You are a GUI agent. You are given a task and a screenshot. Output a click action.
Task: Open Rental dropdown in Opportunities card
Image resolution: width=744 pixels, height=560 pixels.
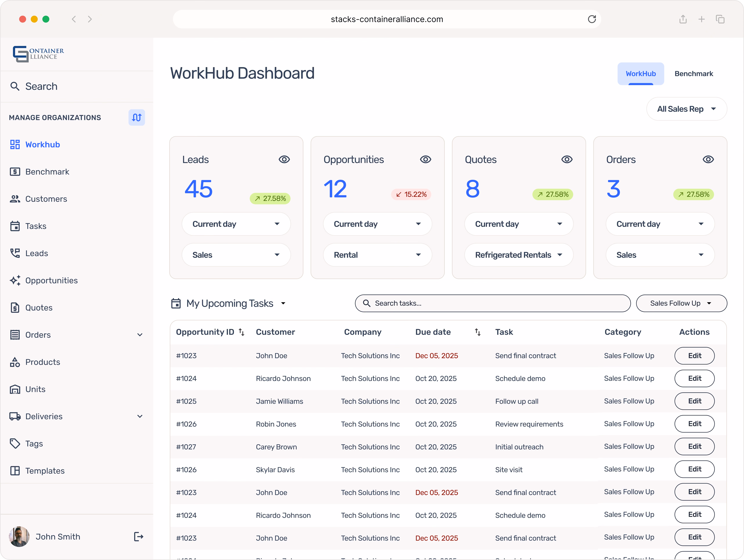point(377,255)
